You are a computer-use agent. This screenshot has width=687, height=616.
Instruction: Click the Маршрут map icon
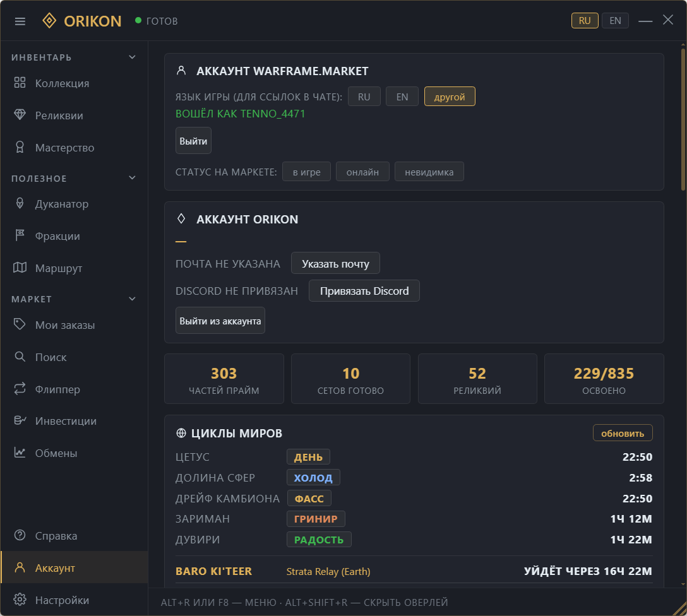coord(20,268)
